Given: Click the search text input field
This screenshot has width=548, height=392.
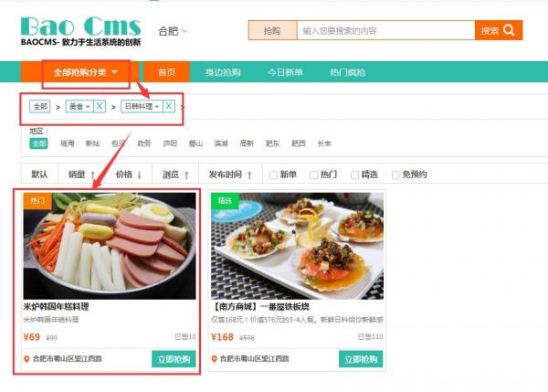Looking at the screenshot, I should (x=385, y=30).
